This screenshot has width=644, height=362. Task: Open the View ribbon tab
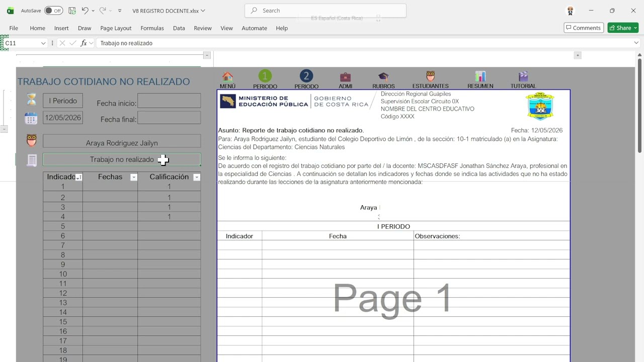coord(226,28)
